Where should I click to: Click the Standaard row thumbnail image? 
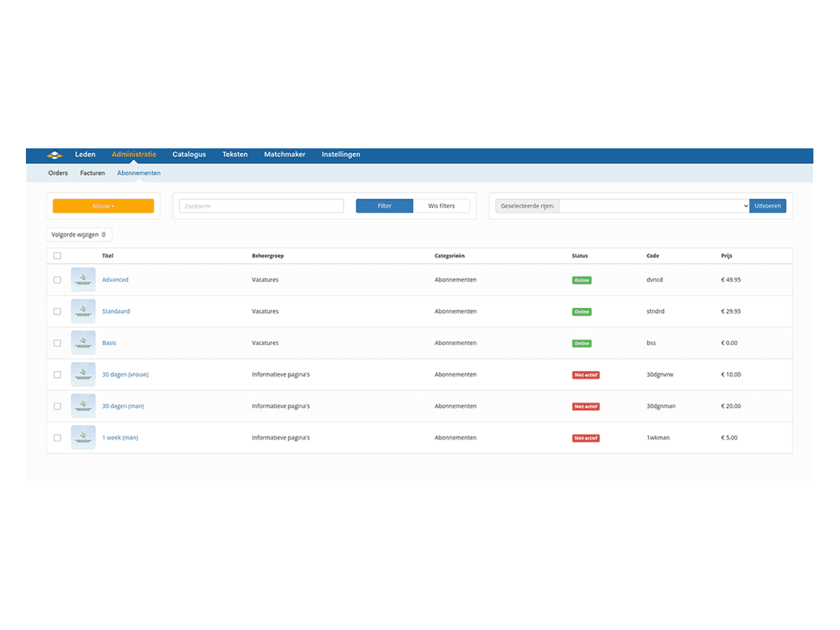pos(83,311)
